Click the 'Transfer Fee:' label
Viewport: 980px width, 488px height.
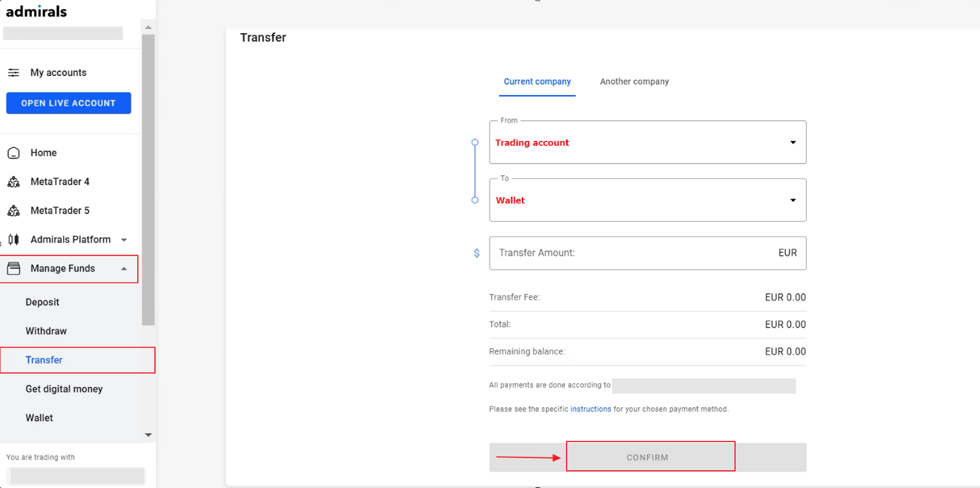[514, 297]
